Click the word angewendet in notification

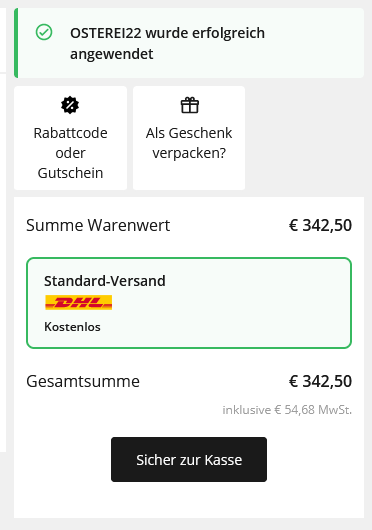point(111,54)
